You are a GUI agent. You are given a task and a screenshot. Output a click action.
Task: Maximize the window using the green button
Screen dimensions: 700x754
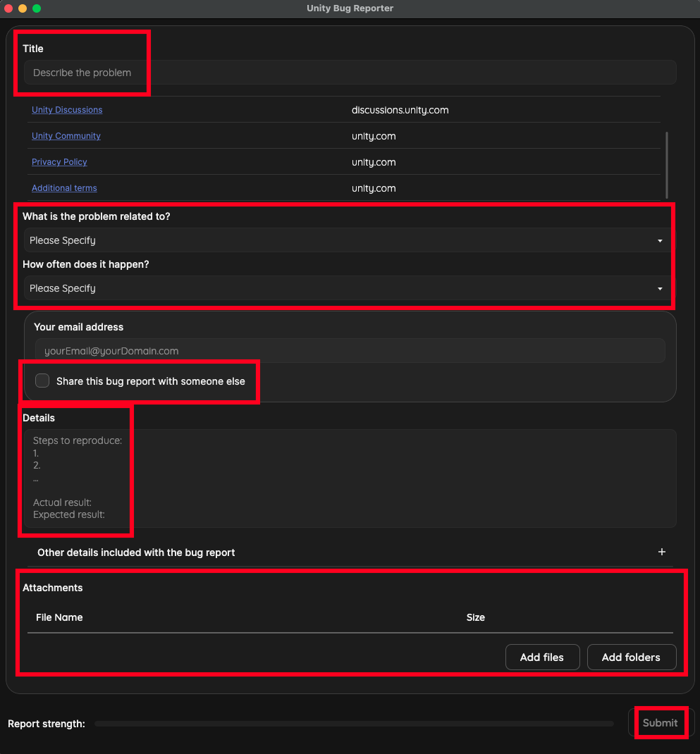pos(37,8)
